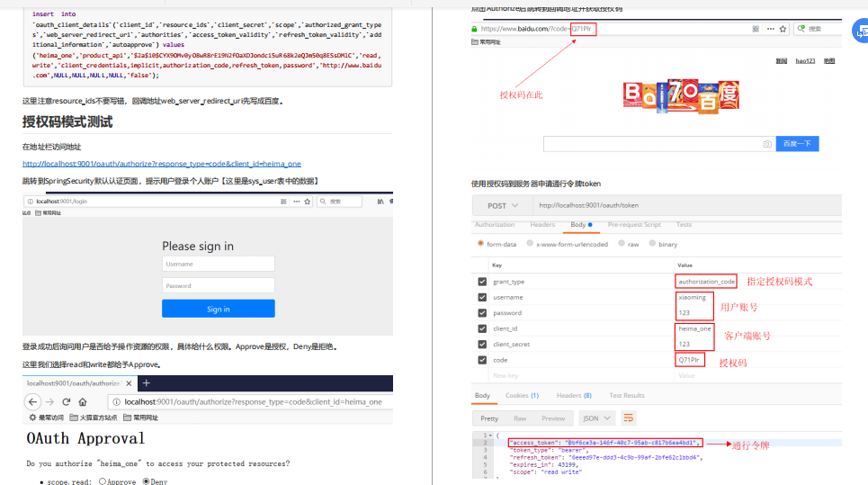
Task: Open the Tests tab
Action: [x=684, y=225]
